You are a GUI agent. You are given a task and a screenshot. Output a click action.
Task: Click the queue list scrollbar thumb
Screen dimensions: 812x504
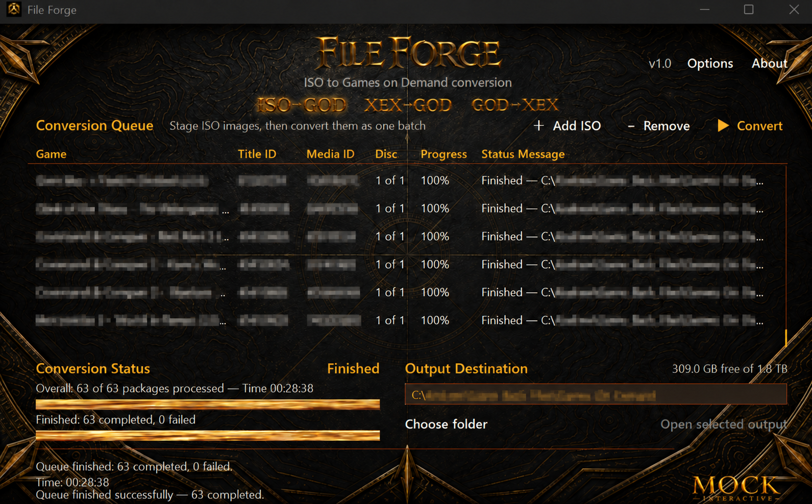tap(785, 337)
